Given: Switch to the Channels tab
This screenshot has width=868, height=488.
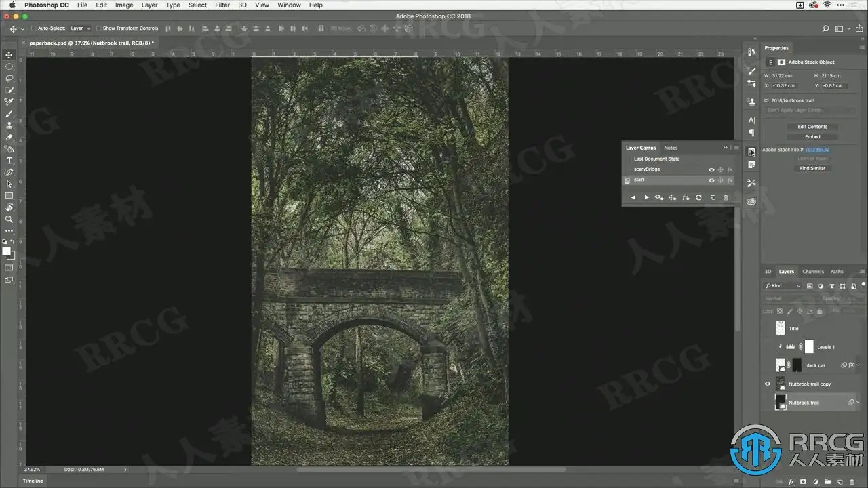Looking at the screenshot, I should coord(812,272).
